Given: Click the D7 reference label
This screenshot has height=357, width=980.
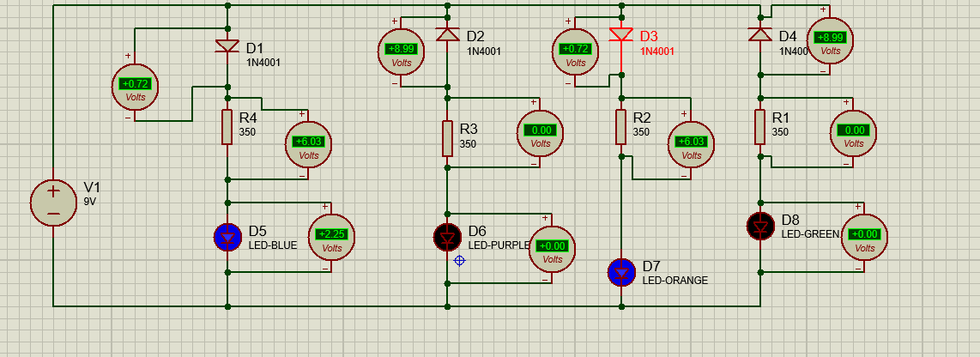Looking at the screenshot, I should tap(652, 267).
